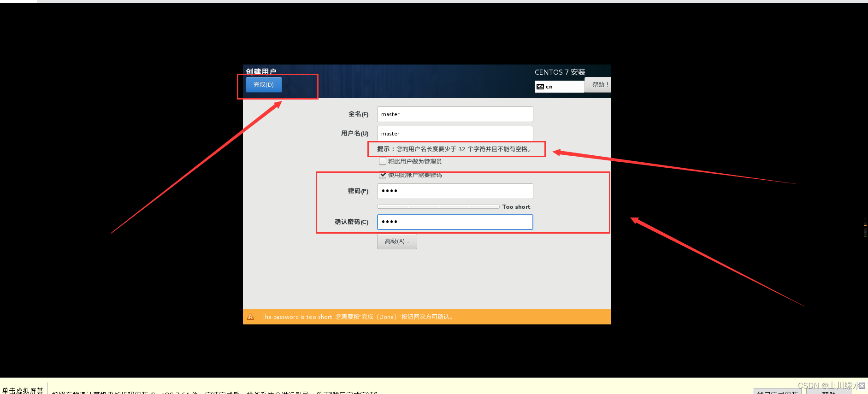Uncheck 使用此帐户需要密码 checkbox
Image resolution: width=868 pixels, height=394 pixels.
click(383, 175)
